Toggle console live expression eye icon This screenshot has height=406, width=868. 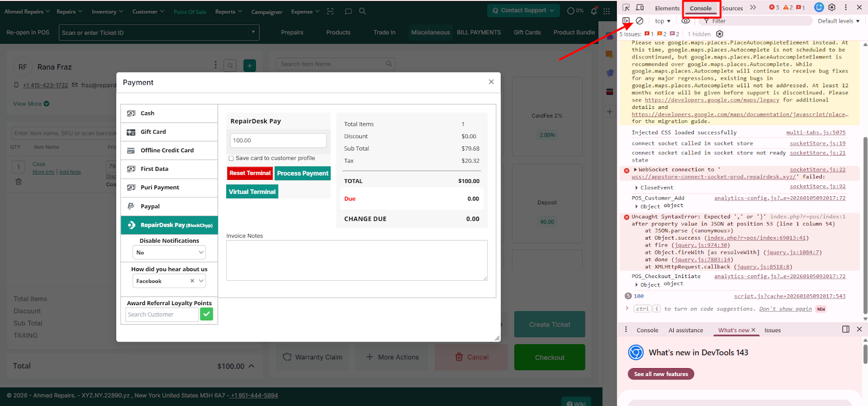[x=686, y=21]
